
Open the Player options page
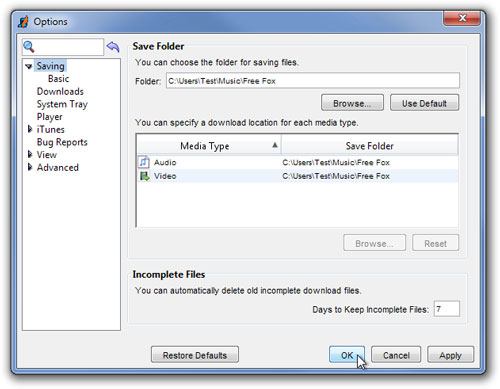click(49, 117)
